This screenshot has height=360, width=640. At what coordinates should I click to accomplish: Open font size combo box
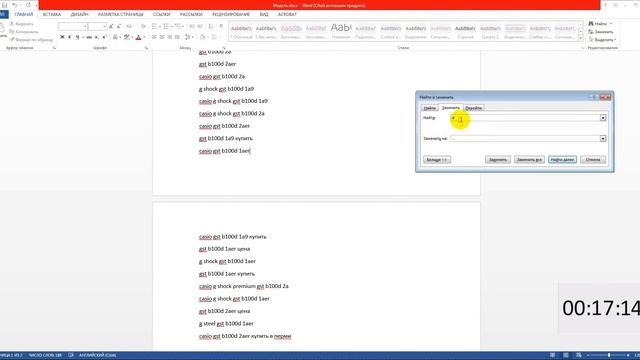pos(97,27)
